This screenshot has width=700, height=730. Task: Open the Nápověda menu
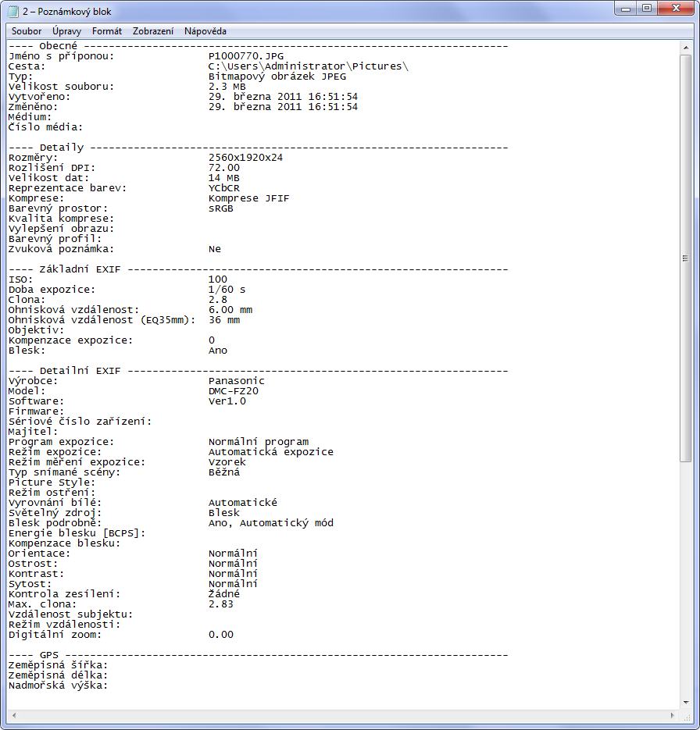[x=205, y=31]
